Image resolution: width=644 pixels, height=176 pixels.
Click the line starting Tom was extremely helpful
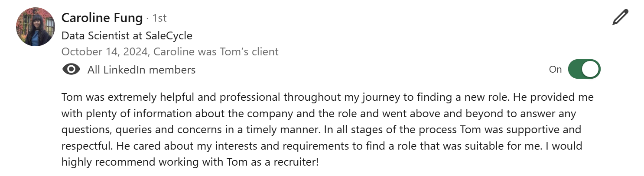click(x=328, y=97)
